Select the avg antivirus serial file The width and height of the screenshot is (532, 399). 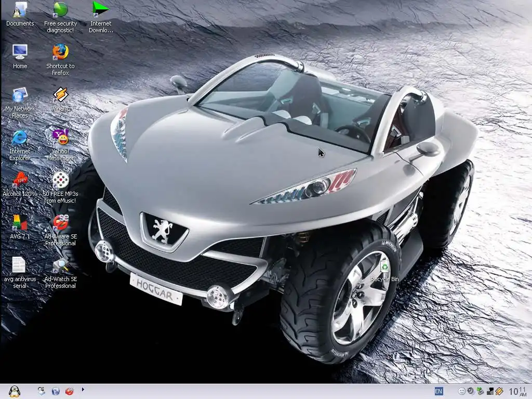point(20,273)
